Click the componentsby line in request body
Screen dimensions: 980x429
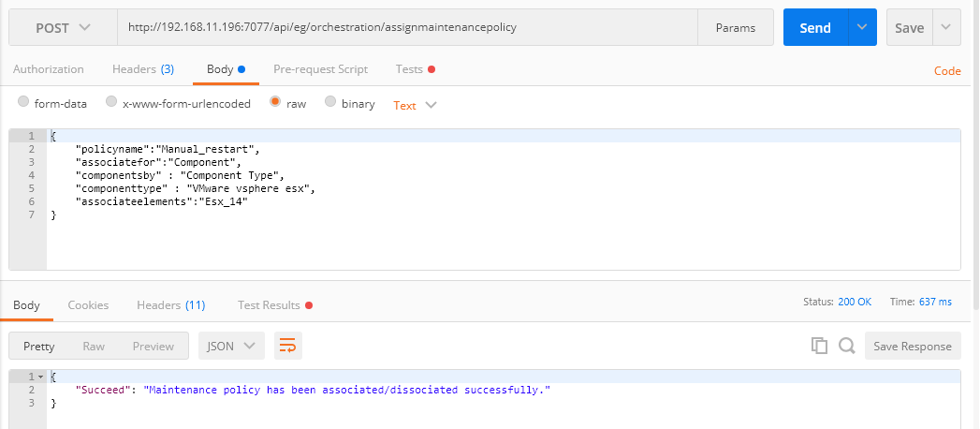180,175
